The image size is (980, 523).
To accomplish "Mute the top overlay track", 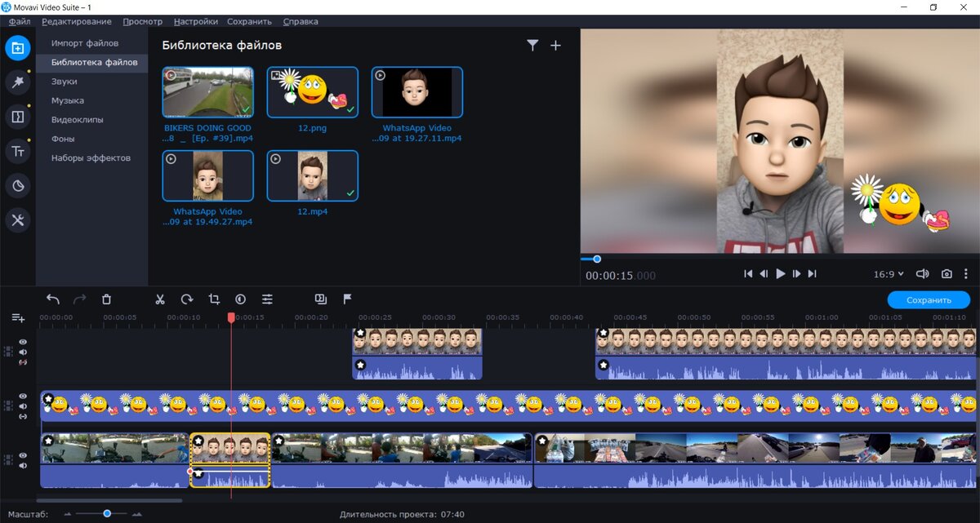I will coord(23,352).
